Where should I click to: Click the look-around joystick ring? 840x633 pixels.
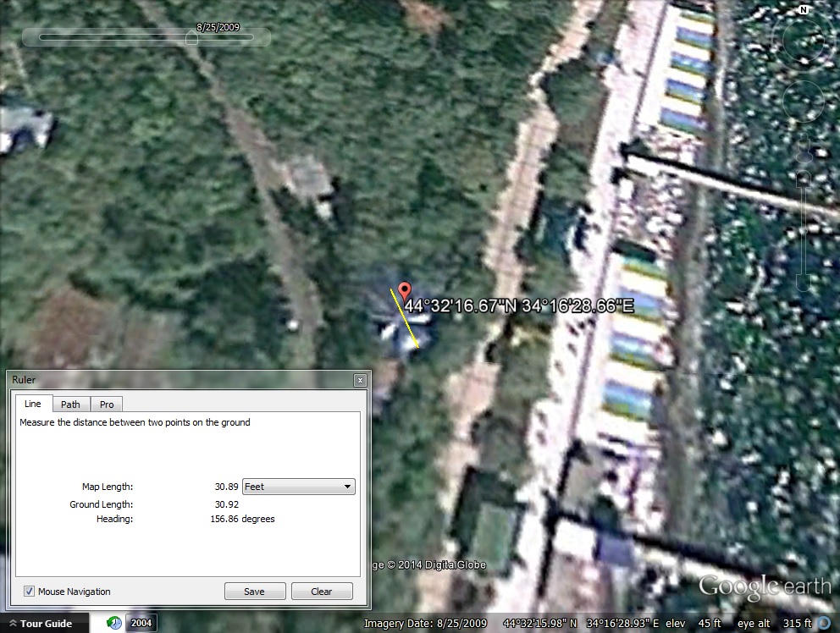[x=804, y=40]
